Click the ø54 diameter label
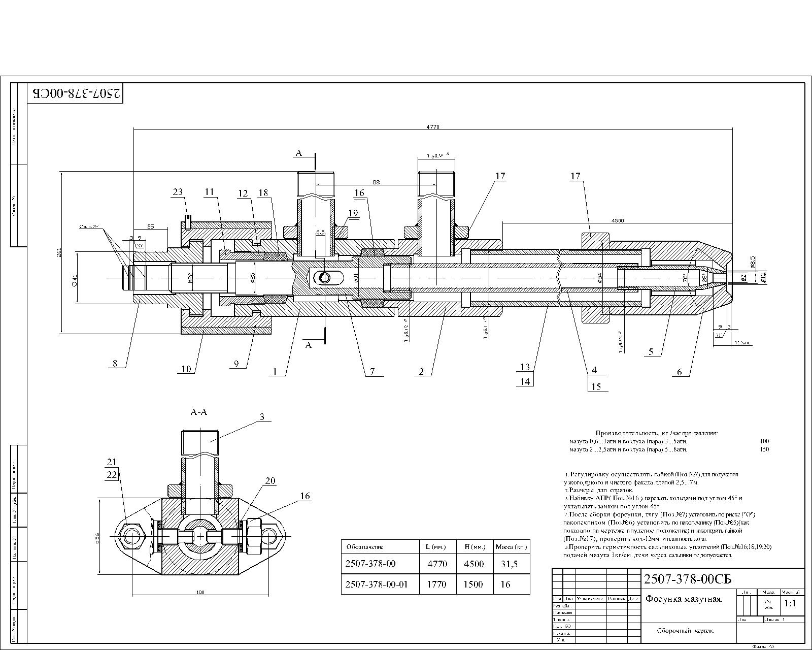This screenshot has width=812, height=650. (599, 278)
